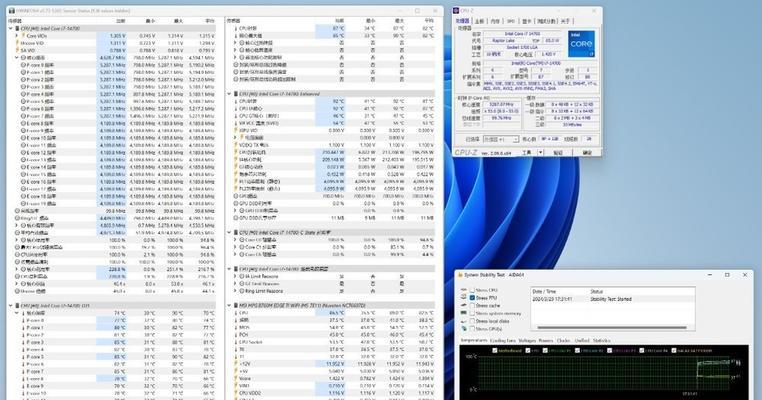Collapse the MSI MPG B760M EDGE TI WIFI section
This screenshot has width=762, height=400.
tap(229, 306)
